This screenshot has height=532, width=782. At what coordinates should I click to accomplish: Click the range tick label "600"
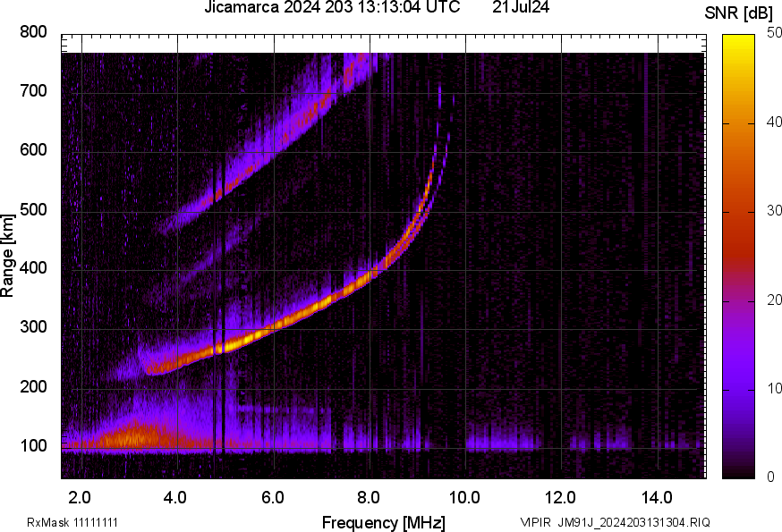pos(33,149)
